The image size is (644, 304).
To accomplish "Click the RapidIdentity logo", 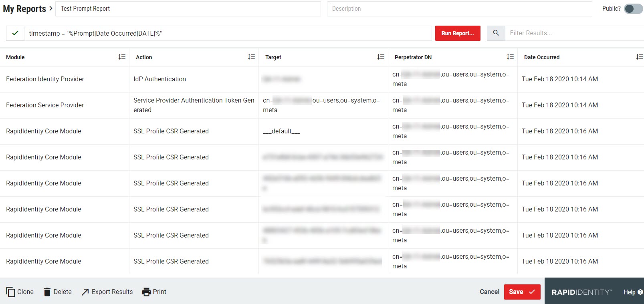I will pos(582,292).
